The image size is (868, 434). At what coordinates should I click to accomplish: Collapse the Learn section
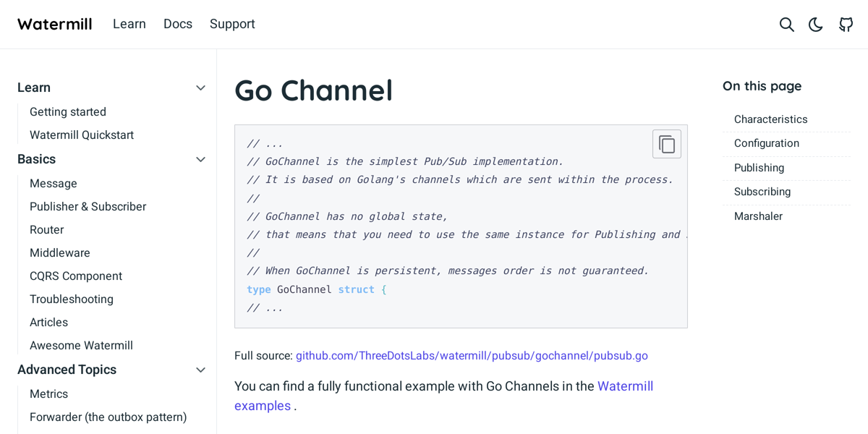(x=200, y=88)
